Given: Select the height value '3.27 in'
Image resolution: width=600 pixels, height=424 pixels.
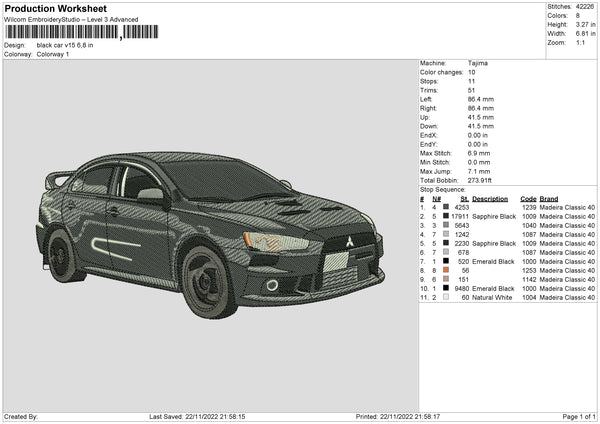Looking at the screenshot, I should tap(585, 24).
